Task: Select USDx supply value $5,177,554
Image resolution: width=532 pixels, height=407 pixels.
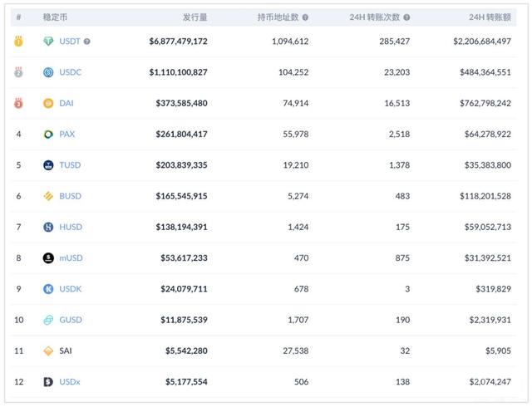Action: click(x=186, y=382)
